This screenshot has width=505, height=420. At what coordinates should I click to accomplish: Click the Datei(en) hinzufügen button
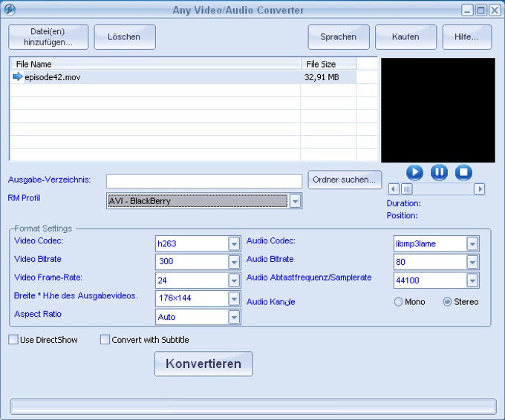point(48,37)
